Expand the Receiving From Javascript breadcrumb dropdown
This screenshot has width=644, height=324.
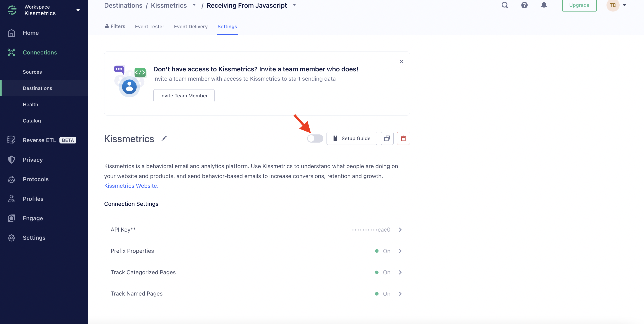click(x=294, y=5)
